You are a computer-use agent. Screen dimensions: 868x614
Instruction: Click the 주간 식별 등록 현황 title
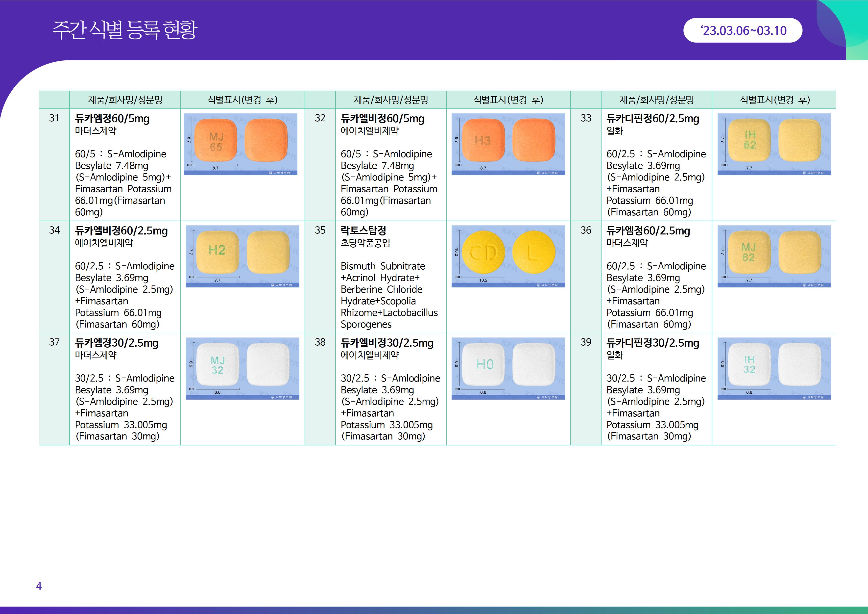(x=125, y=30)
